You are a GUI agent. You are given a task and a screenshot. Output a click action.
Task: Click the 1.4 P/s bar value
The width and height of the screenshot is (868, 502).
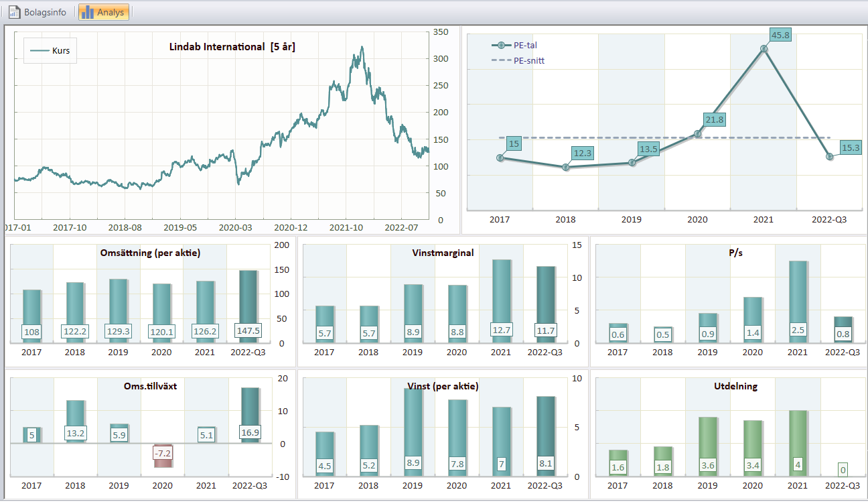click(x=753, y=331)
